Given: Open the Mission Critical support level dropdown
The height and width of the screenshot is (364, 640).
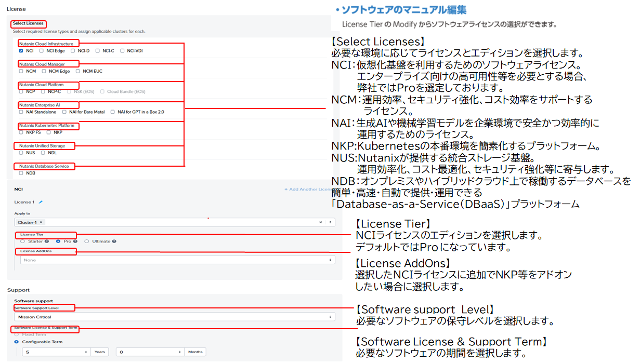Looking at the screenshot, I should tap(174, 317).
